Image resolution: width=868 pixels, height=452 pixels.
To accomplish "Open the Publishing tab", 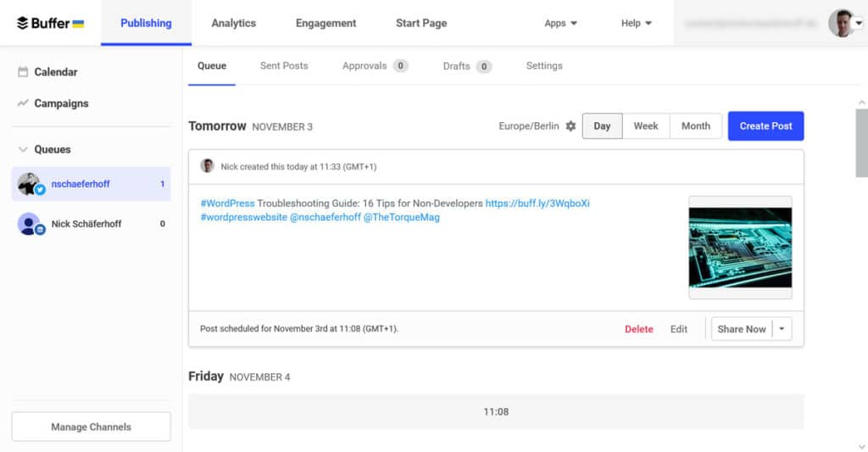I will (146, 23).
